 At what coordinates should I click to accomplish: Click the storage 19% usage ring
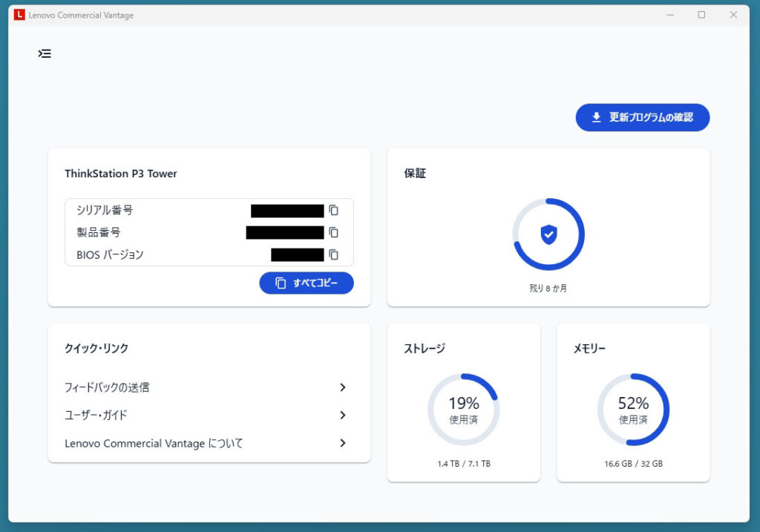(x=463, y=410)
